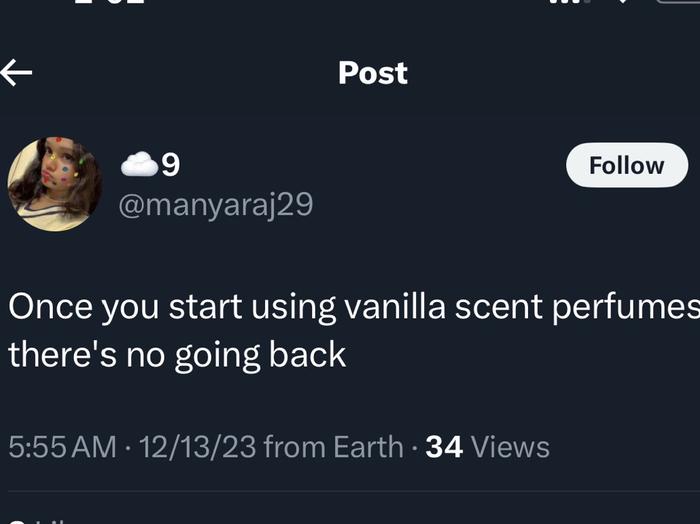Tap the back arrow
Image resolution: width=700 pixels, height=524 pixels.
17,72
